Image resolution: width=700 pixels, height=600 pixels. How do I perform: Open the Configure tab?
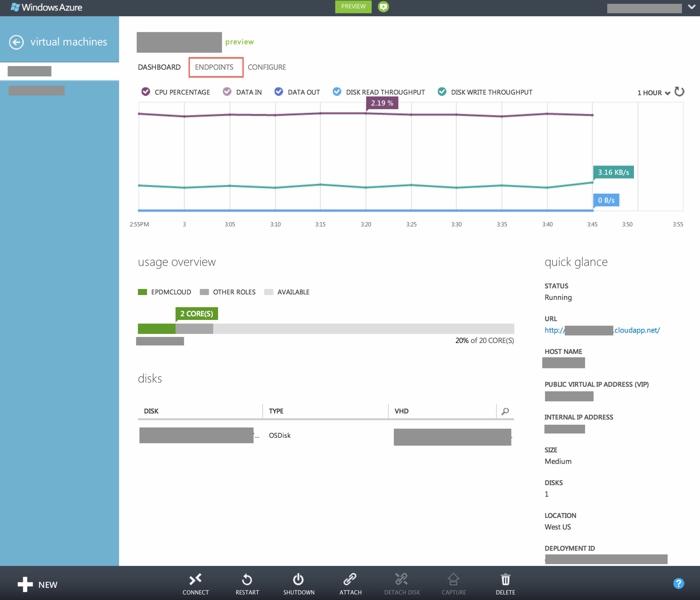pyautogui.click(x=267, y=67)
